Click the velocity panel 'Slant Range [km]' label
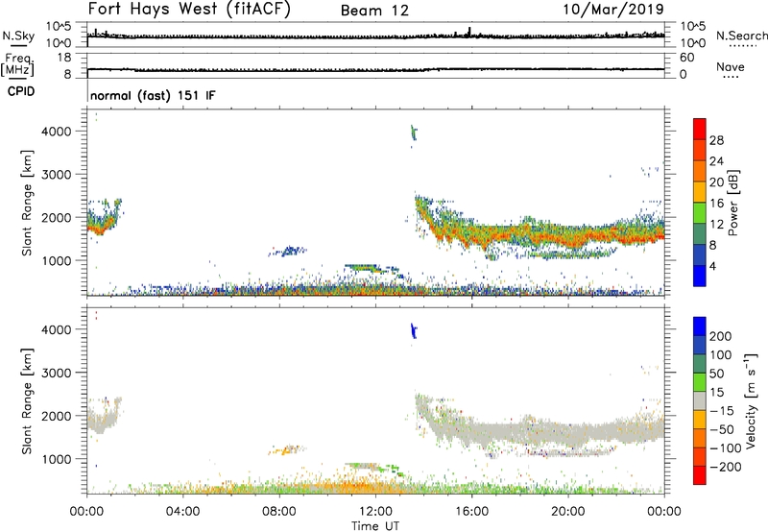The width and height of the screenshot is (768, 532). [x=27, y=401]
